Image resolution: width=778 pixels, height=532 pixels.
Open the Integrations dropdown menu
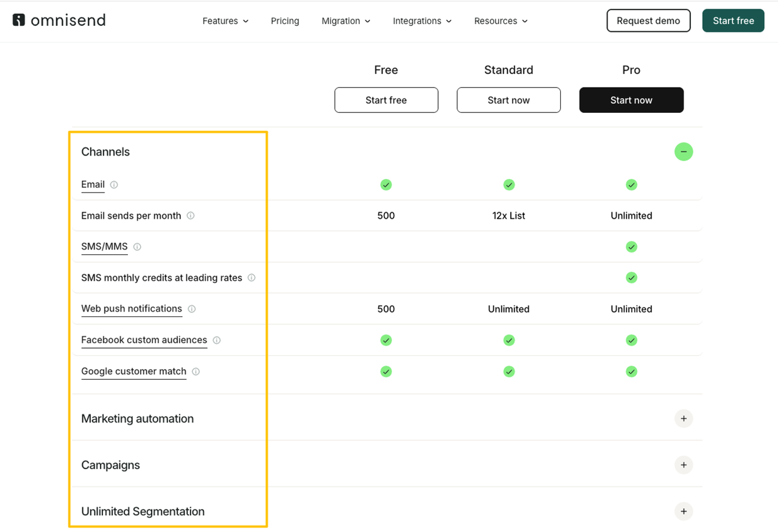click(x=422, y=21)
